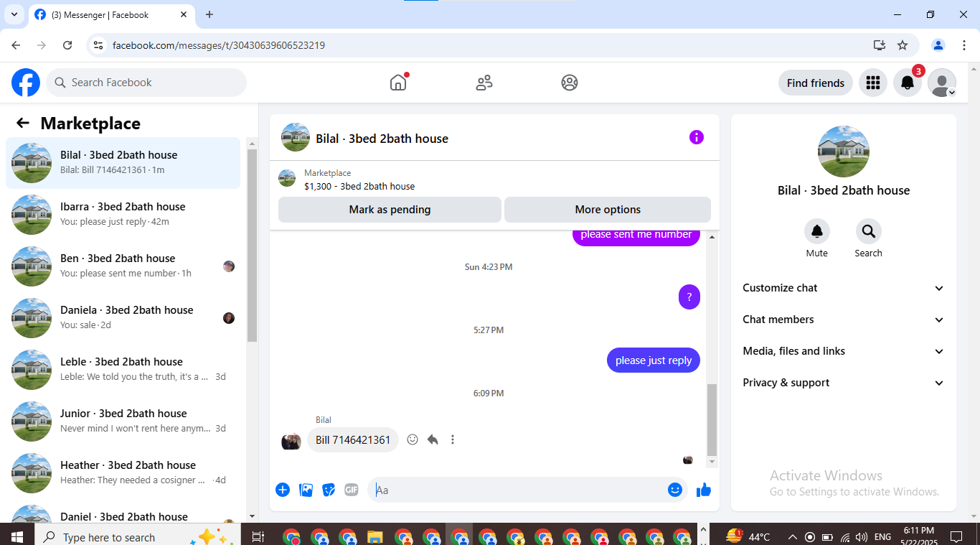Click the Mark as pending button
The height and width of the screenshot is (545, 980).
coord(390,210)
